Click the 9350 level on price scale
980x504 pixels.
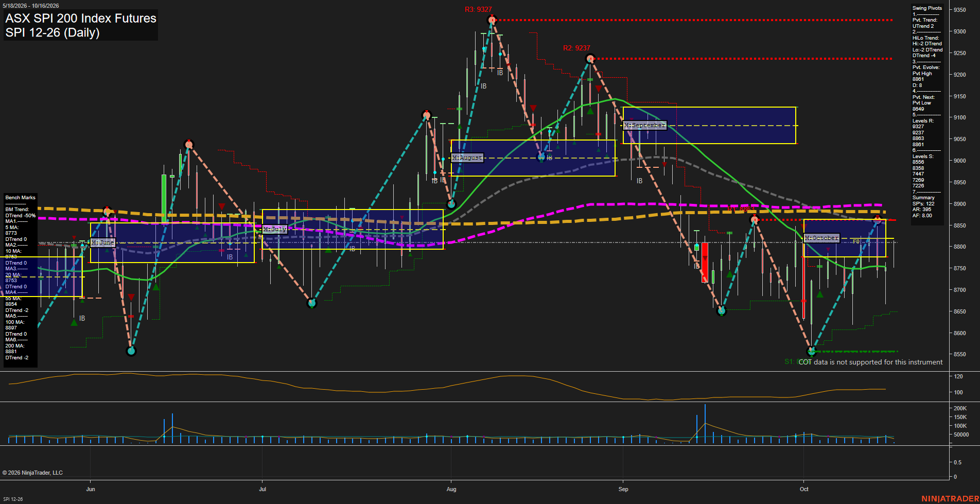[959, 10]
